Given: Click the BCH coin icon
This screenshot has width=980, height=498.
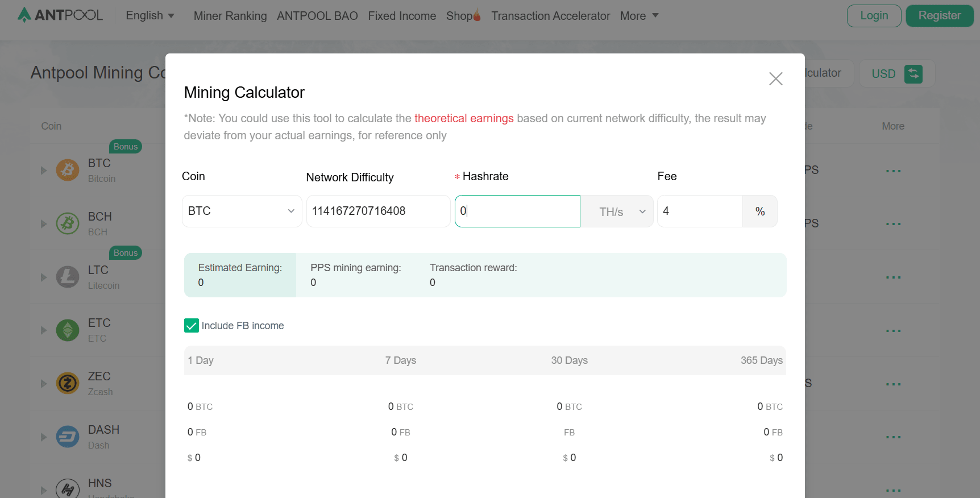Looking at the screenshot, I should [68, 223].
